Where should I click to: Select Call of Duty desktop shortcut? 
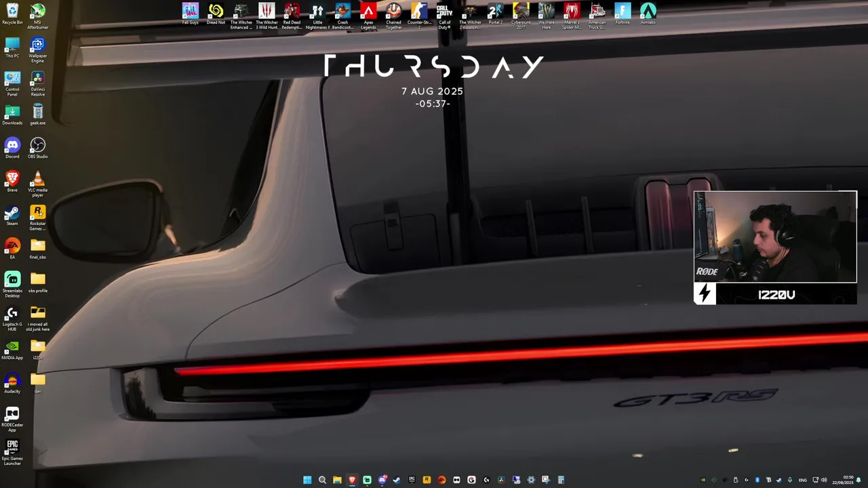pos(444,16)
